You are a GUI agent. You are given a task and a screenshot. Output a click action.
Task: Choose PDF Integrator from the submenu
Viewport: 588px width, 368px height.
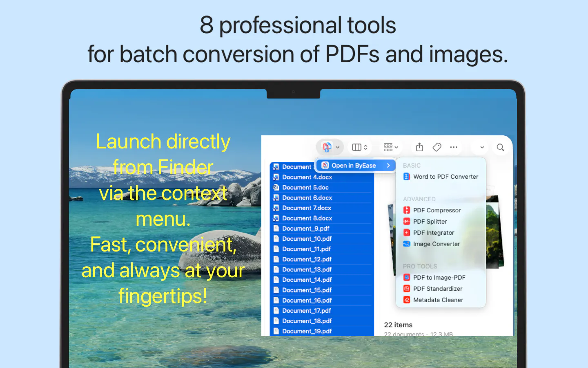(429, 233)
